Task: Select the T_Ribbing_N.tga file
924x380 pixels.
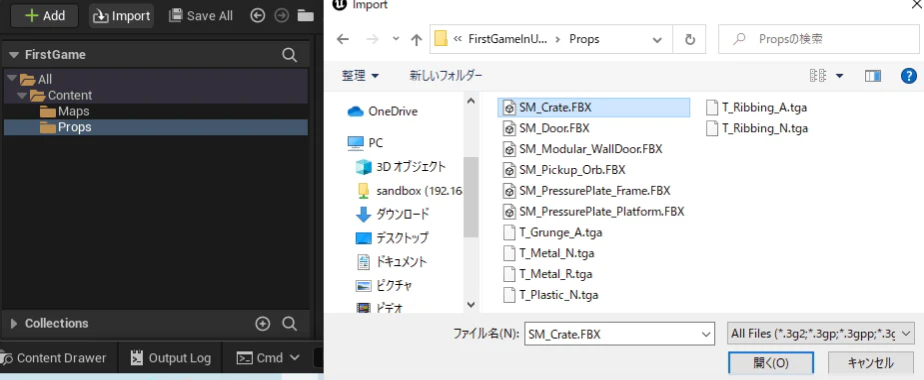Action: point(757,128)
